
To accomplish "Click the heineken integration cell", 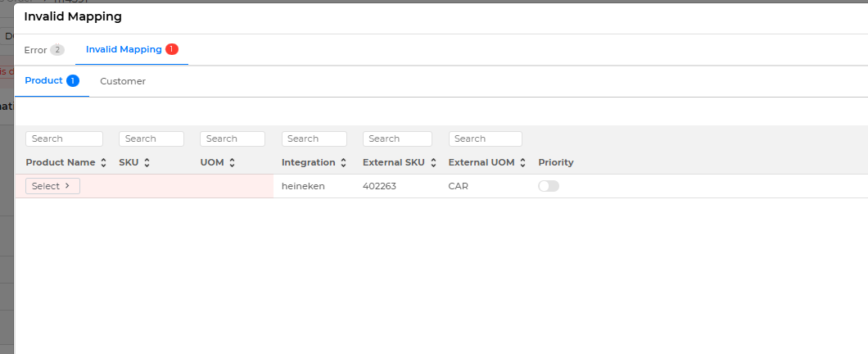I will point(303,186).
